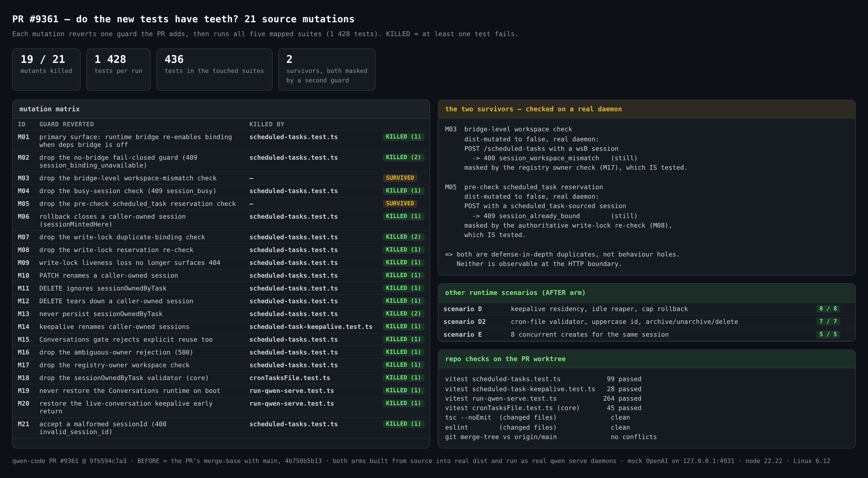Click the 'mutation matrix' panel header
Image resolution: width=868 pixels, height=478 pixels.
[221, 109]
